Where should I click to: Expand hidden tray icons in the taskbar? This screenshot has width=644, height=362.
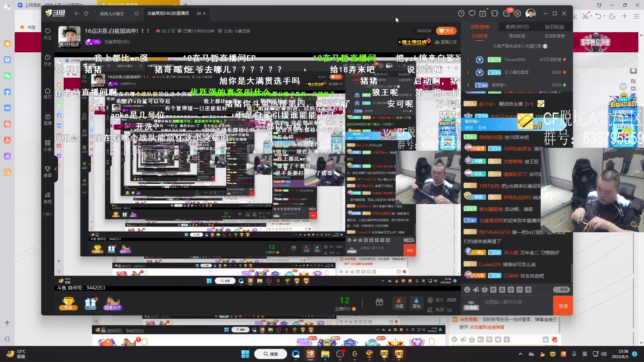521,354
